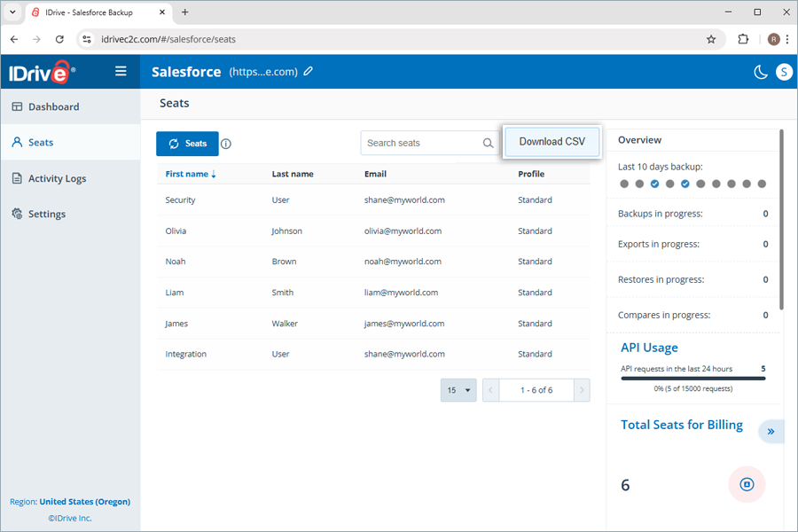Click the info icon next to Seats button
The width and height of the screenshot is (798, 532).
(226, 144)
